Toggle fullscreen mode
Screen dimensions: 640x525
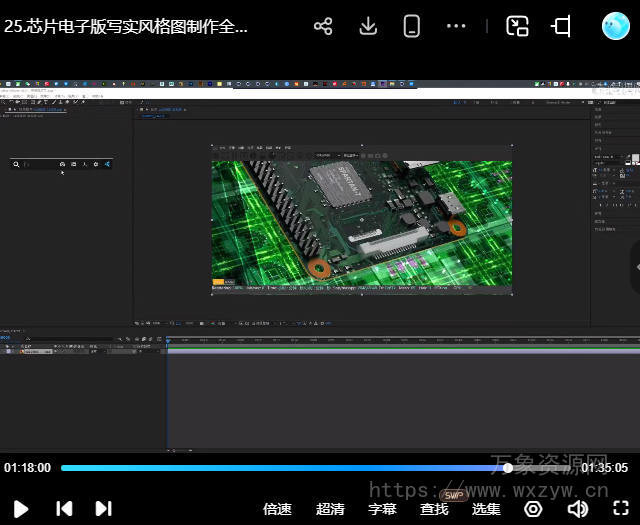(620, 509)
